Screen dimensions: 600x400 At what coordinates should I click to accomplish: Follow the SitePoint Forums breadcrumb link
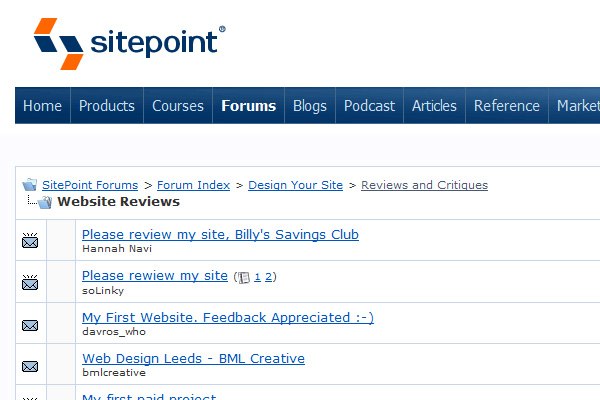pyautogui.click(x=90, y=185)
